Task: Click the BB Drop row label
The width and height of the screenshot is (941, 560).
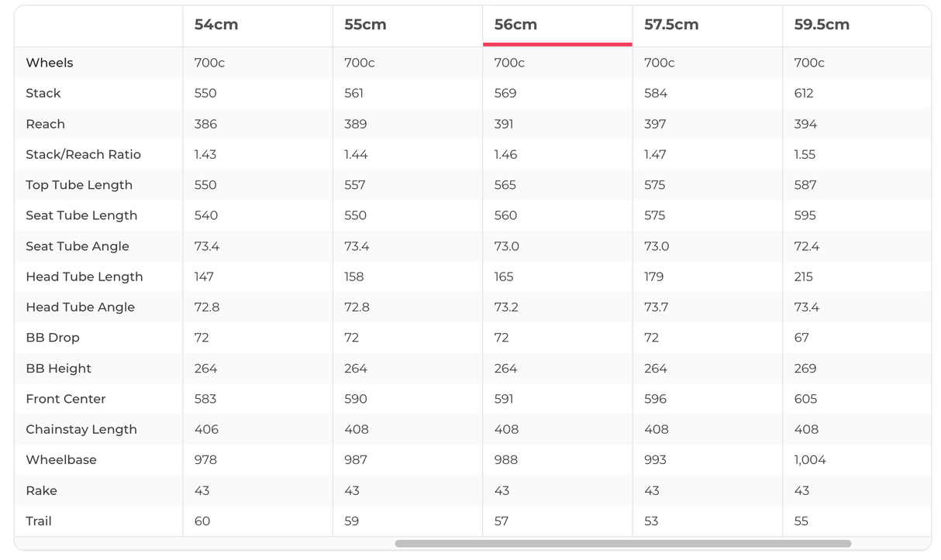Action: point(53,338)
